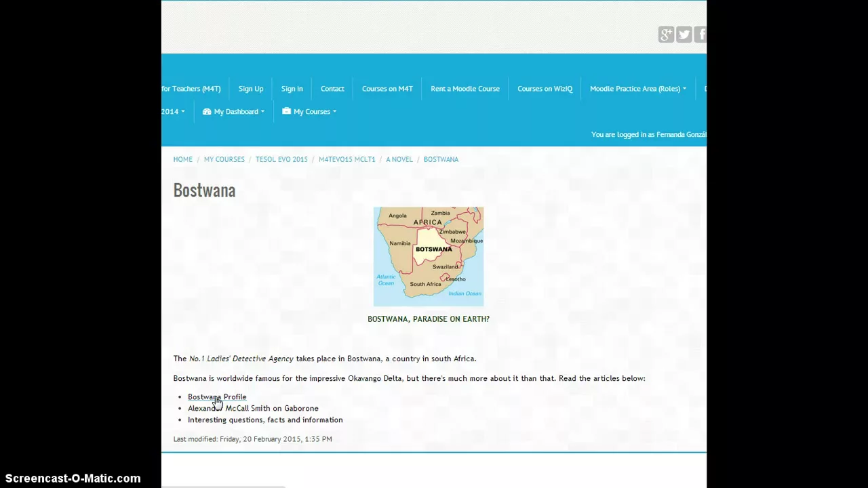Image resolution: width=868 pixels, height=488 pixels.
Task: Open Moodle Practice Area (Roles) dropdown
Action: [638, 89]
